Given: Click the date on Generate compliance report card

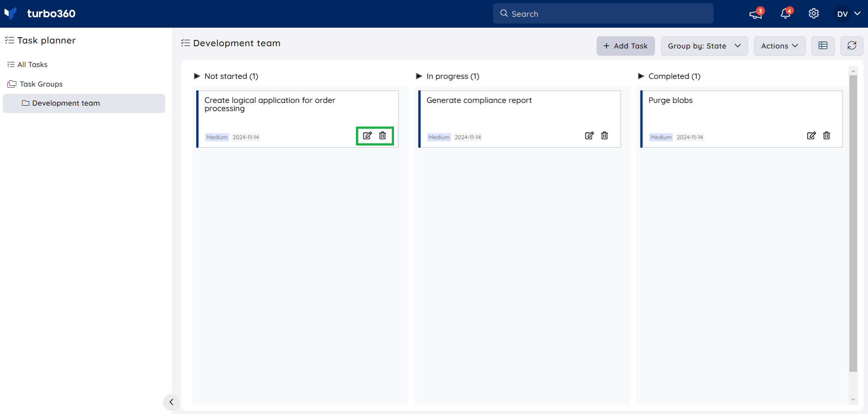Looking at the screenshot, I should 468,137.
